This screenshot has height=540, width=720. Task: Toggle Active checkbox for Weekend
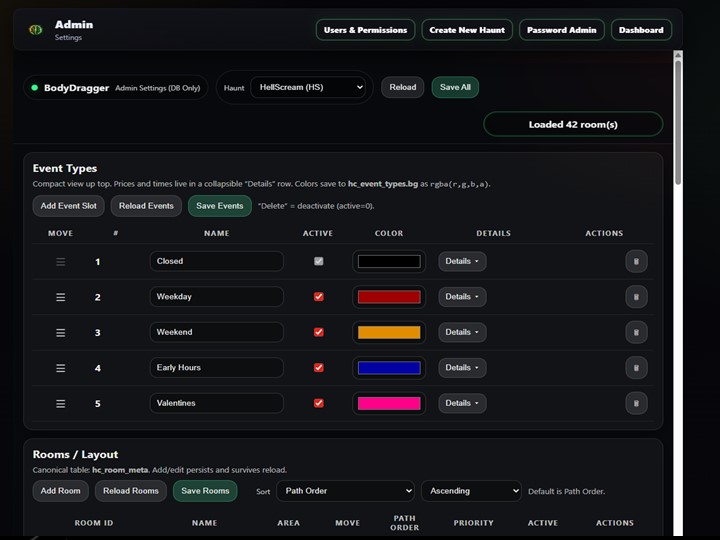(x=318, y=332)
